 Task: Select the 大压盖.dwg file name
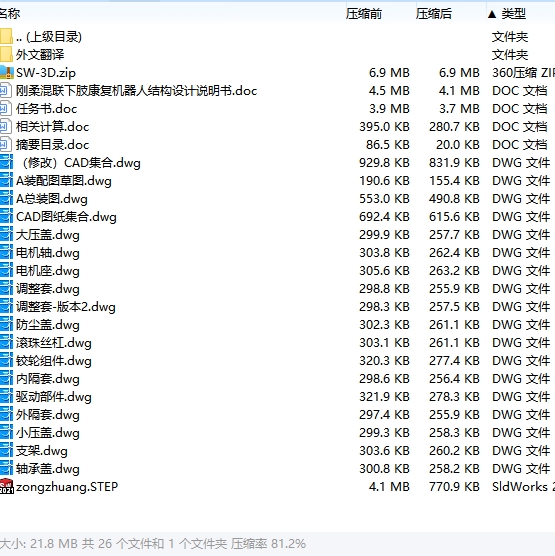48,235
